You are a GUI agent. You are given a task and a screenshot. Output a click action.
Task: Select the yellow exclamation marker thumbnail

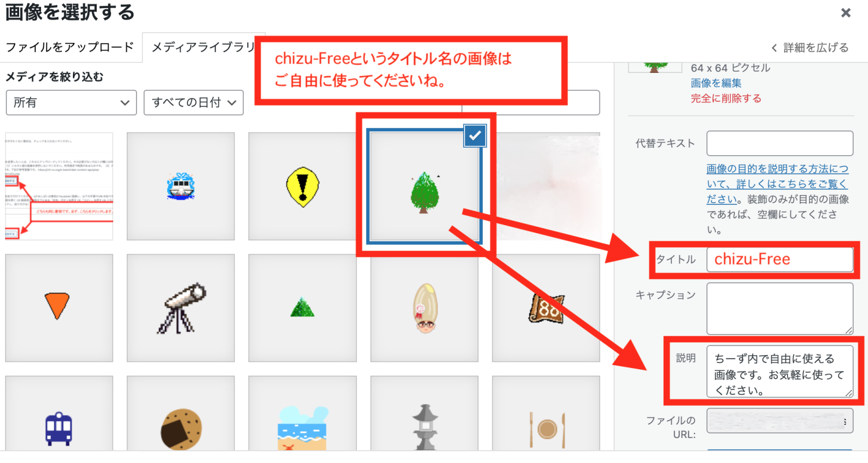303,186
